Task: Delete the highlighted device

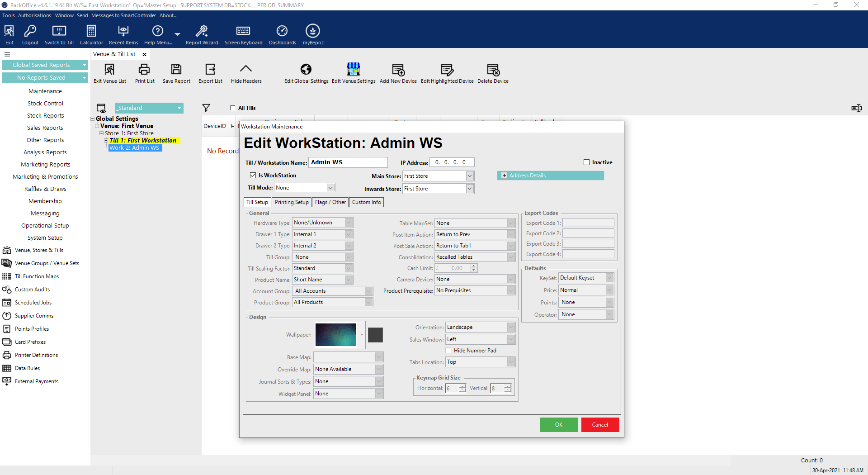Action: click(493, 72)
